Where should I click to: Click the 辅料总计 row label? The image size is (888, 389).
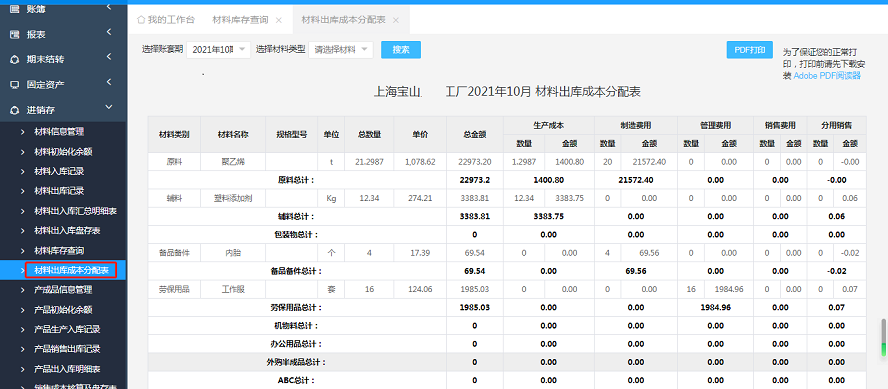297,217
